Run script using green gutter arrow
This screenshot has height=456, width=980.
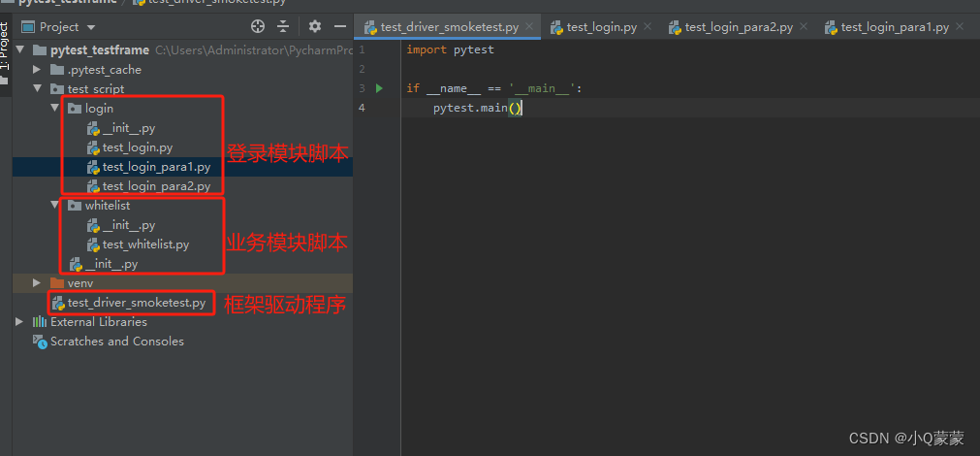tap(379, 88)
